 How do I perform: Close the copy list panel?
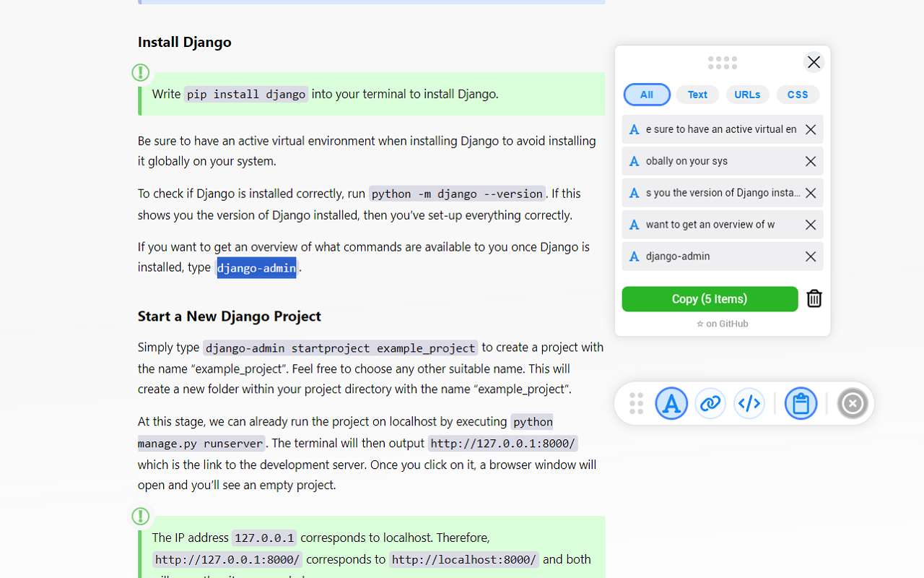[x=814, y=62]
